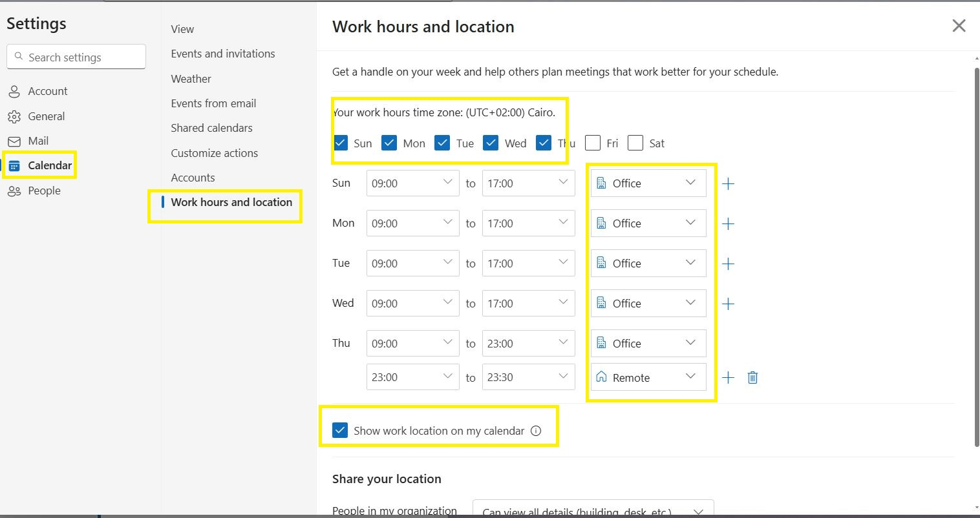
Task: Open the Remote location dropdown for Thursday
Action: [x=648, y=377]
